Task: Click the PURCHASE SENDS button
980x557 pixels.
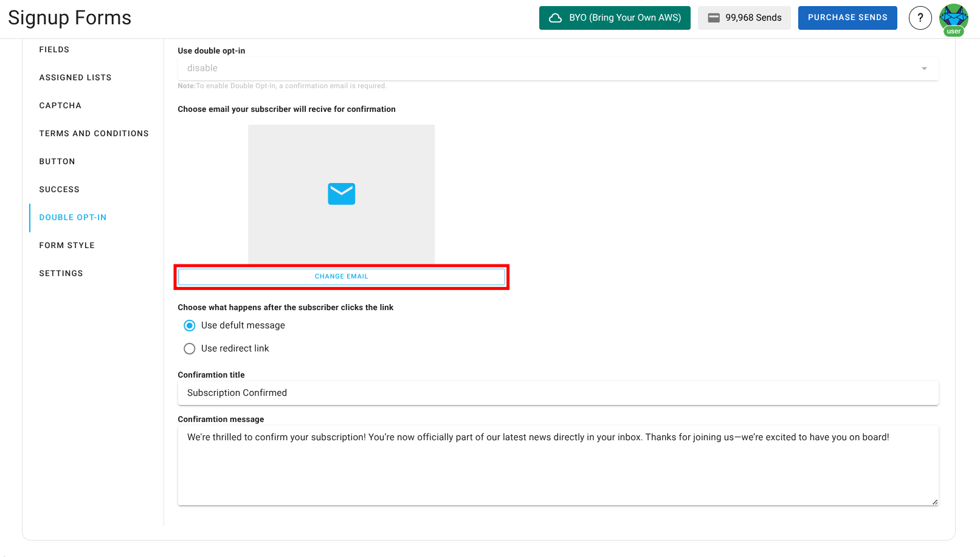Action: 847,18
